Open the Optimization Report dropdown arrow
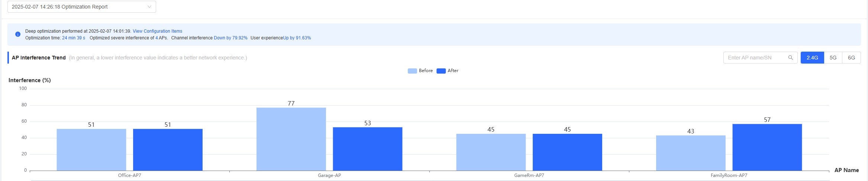This screenshot has width=868, height=181. (149, 7)
